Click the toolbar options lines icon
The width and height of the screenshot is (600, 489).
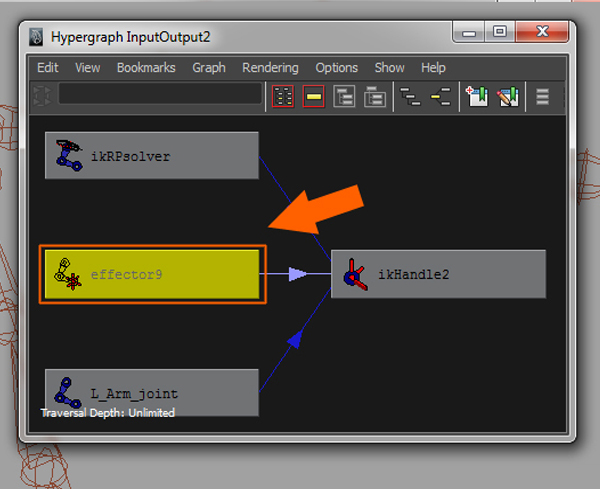click(542, 96)
